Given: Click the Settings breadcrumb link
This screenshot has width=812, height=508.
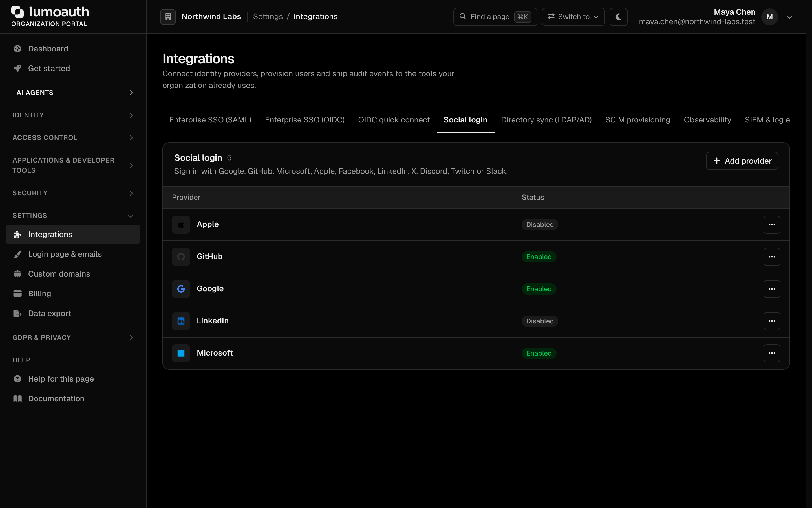Looking at the screenshot, I should click(268, 16).
